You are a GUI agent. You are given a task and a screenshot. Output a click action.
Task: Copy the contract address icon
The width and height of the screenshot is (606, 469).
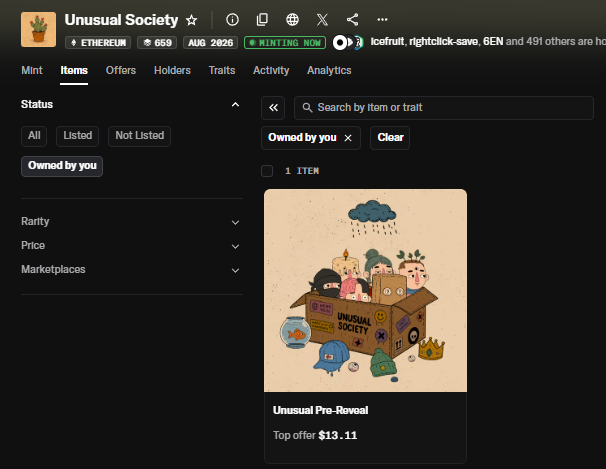[262, 19]
